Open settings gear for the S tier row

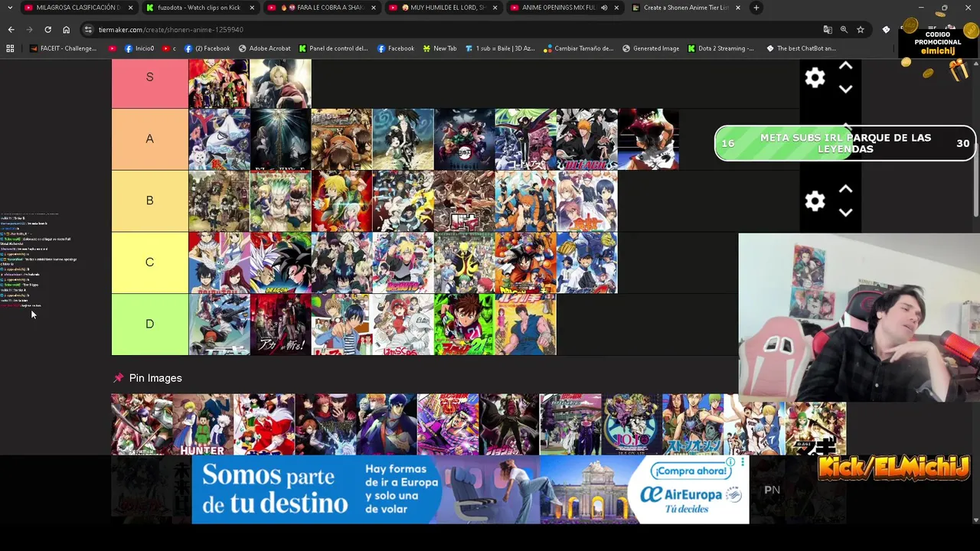tap(815, 77)
